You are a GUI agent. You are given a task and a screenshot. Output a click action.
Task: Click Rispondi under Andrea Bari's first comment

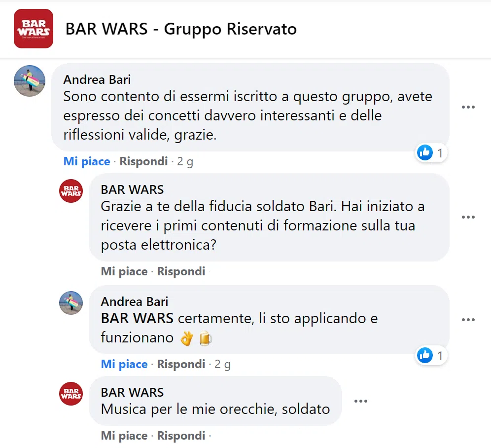point(144,161)
